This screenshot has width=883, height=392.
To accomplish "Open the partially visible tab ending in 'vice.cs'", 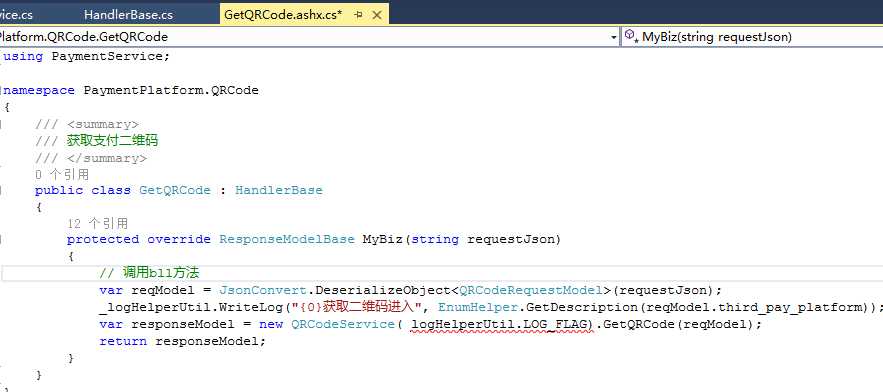I will [16, 15].
